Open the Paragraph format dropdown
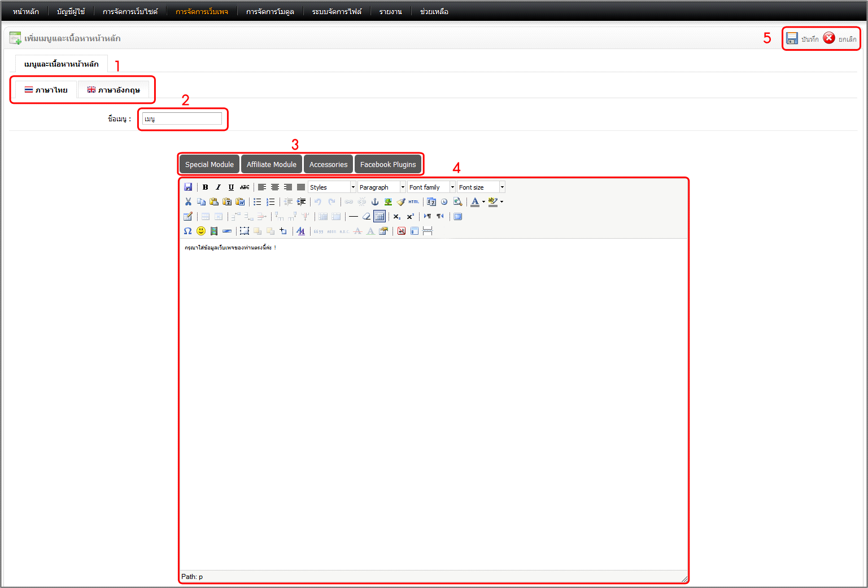 (382, 187)
